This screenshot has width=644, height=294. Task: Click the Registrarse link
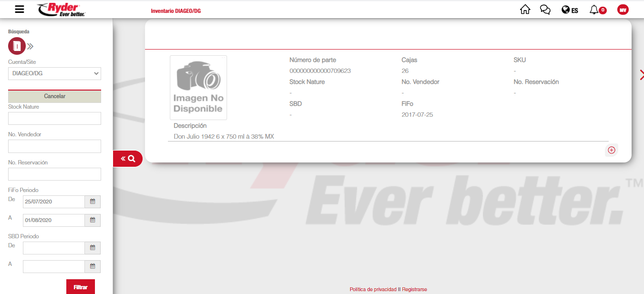tap(415, 289)
